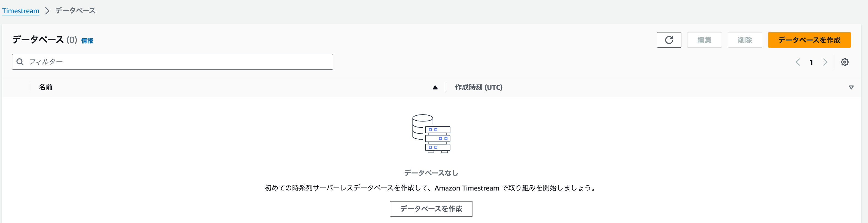Click the データベース breadcrumb text
868x223 pixels.
point(75,11)
